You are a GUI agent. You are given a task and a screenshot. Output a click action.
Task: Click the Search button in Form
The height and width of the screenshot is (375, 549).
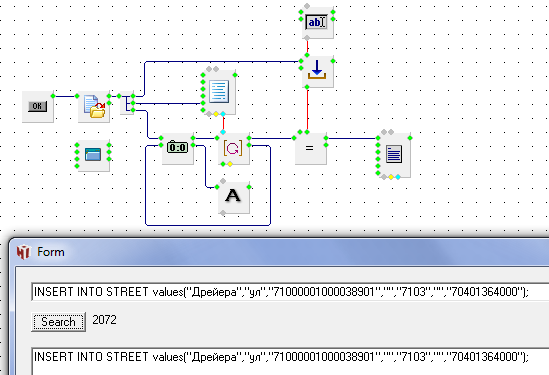pos(58,321)
